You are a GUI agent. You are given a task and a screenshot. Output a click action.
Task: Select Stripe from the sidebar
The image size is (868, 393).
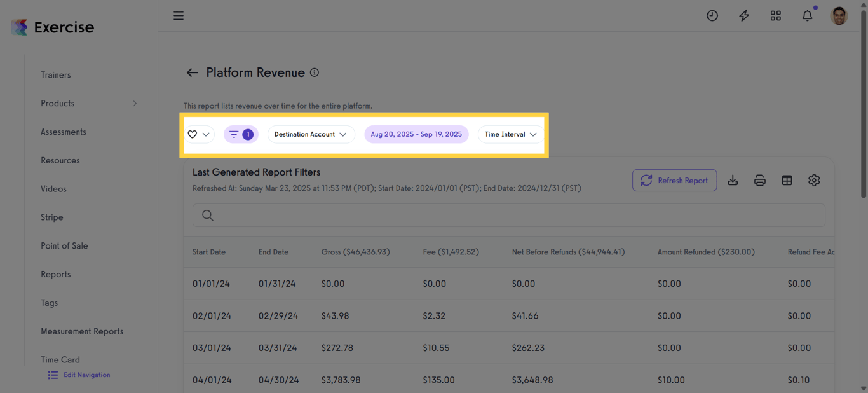51,217
